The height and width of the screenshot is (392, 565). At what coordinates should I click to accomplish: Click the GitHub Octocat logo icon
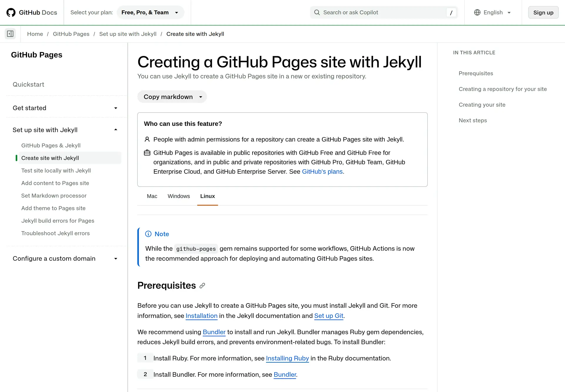(11, 12)
